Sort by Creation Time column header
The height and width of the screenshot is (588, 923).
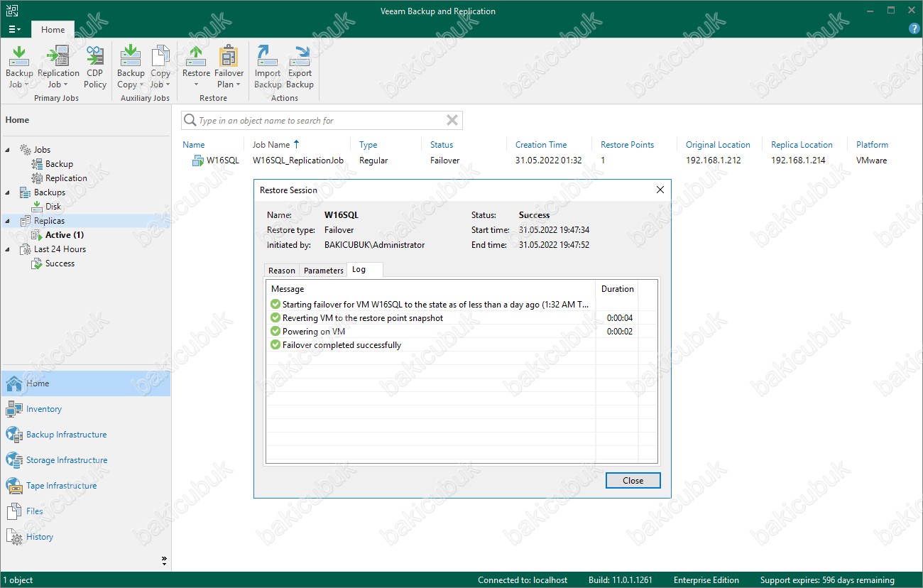click(540, 145)
